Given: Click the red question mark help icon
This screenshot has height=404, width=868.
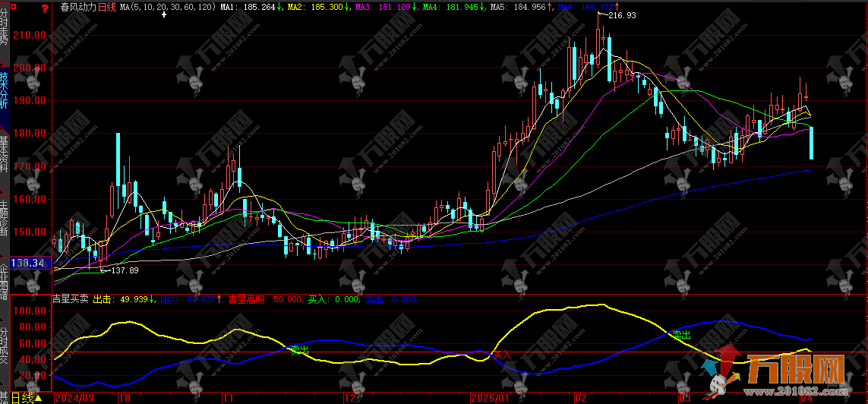Looking at the screenshot, I should coord(44,8).
